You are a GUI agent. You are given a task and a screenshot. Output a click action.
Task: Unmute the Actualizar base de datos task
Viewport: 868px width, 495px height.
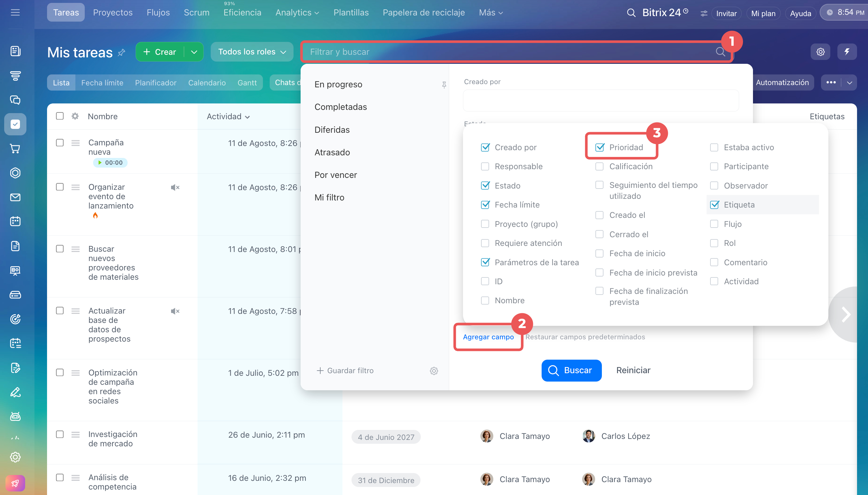click(175, 311)
